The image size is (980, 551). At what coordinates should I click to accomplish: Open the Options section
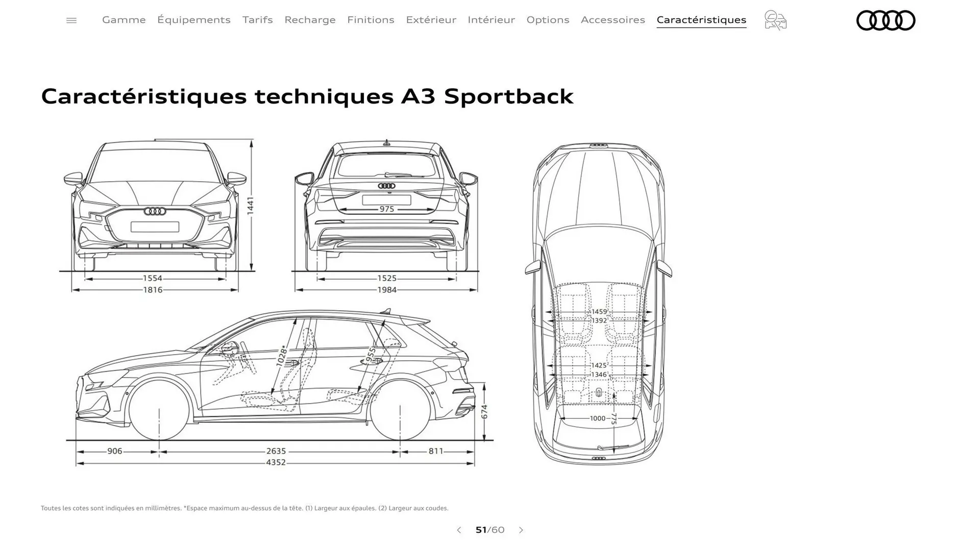click(x=548, y=20)
